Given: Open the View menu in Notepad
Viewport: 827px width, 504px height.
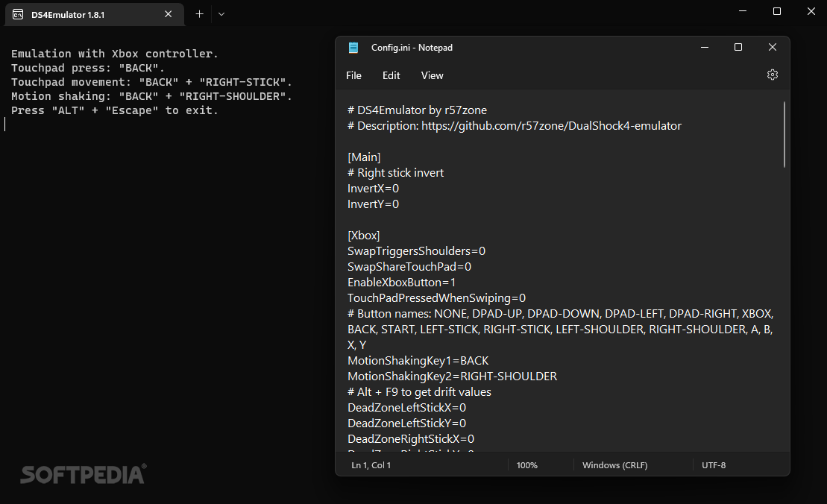Looking at the screenshot, I should click(432, 75).
